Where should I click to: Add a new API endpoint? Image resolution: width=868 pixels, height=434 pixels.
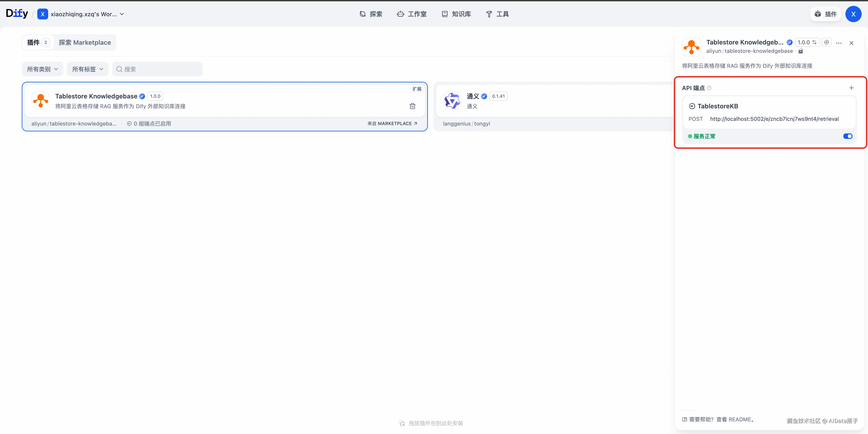pyautogui.click(x=851, y=88)
